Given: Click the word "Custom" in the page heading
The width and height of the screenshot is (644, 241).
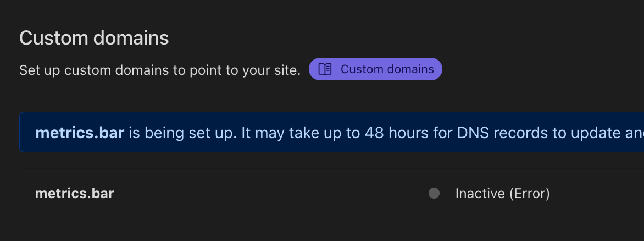Looking at the screenshot, I should coord(52,38).
